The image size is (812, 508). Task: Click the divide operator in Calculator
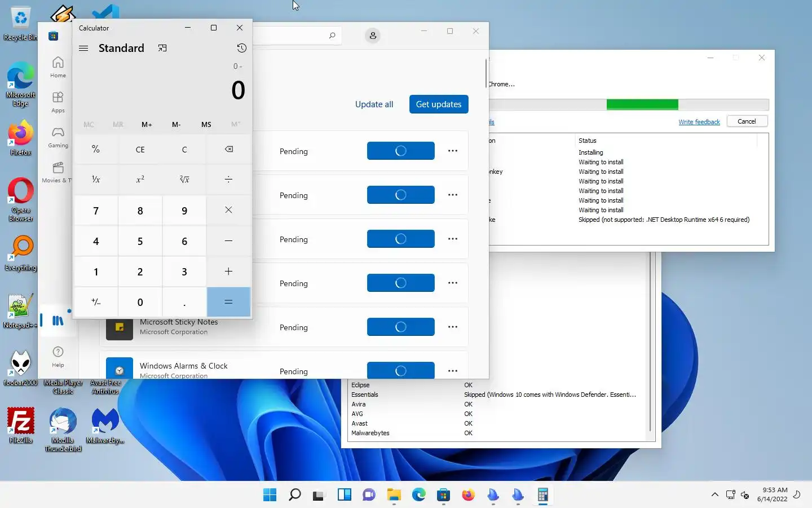228,179
